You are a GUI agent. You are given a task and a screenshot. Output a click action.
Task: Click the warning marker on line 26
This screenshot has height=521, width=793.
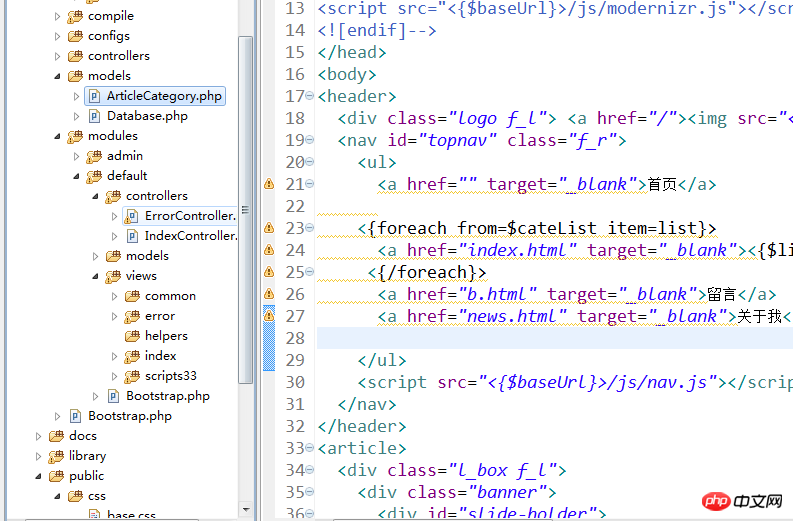pos(269,294)
